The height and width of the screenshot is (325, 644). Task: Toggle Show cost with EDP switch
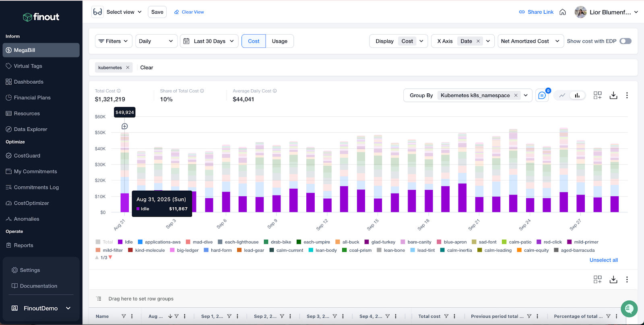tap(625, 41)
